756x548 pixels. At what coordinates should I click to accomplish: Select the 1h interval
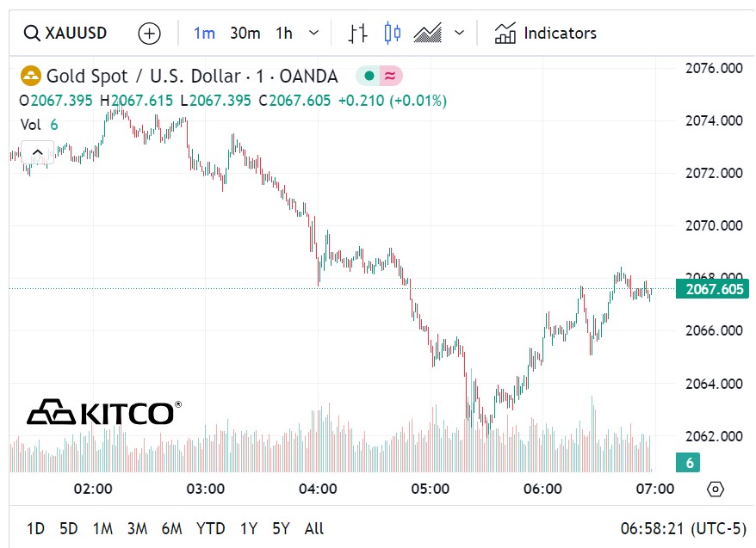[284, 34]
